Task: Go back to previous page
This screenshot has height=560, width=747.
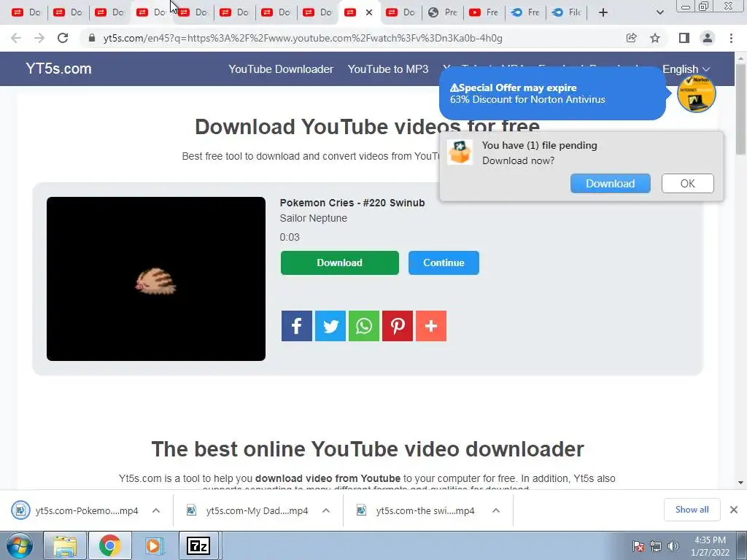Action: tap(16, 38)
